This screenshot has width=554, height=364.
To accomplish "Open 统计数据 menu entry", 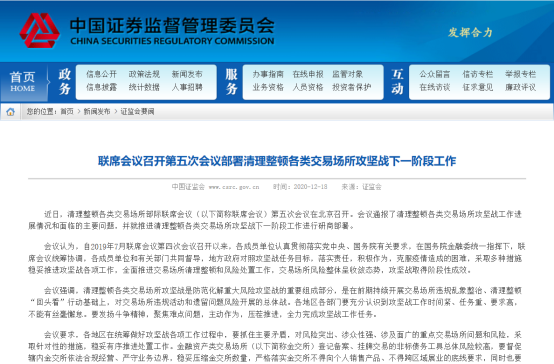I will 144,87.
